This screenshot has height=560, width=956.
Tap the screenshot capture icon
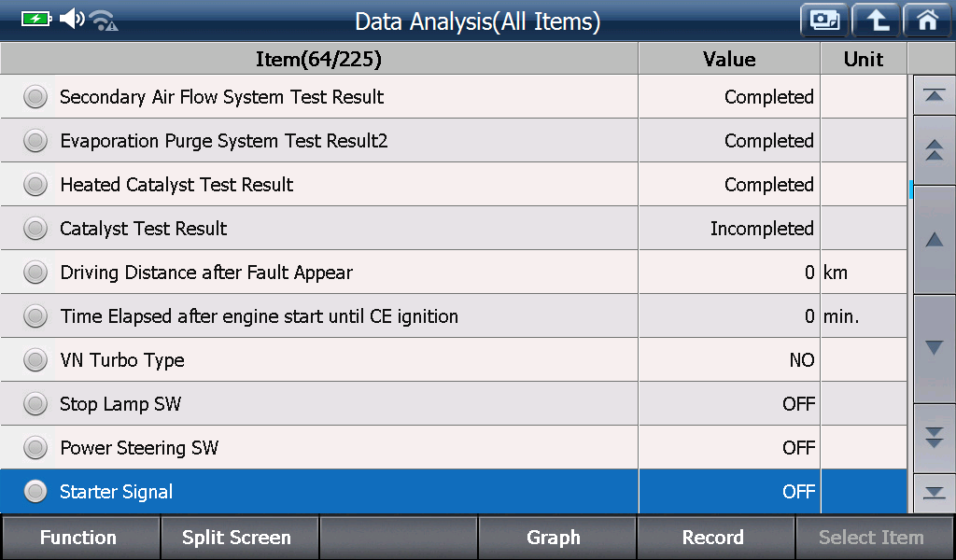pyautogui.click(x=824, y=21)
